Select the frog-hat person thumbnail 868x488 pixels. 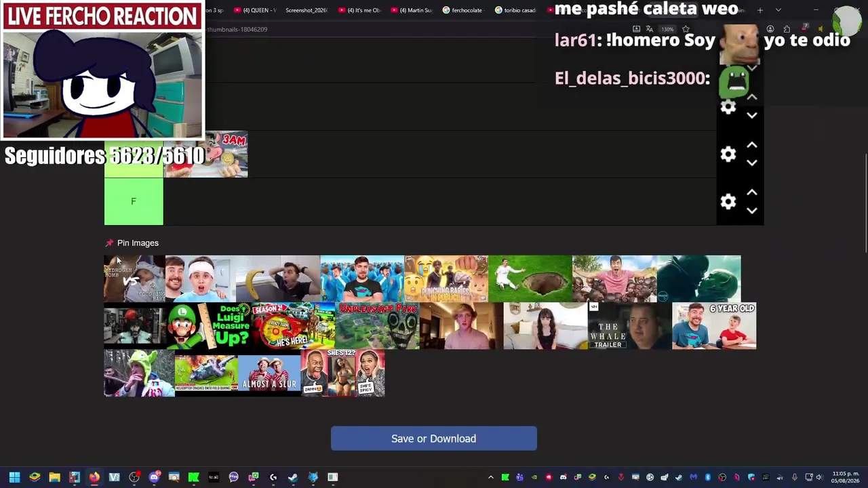(139, 373)
